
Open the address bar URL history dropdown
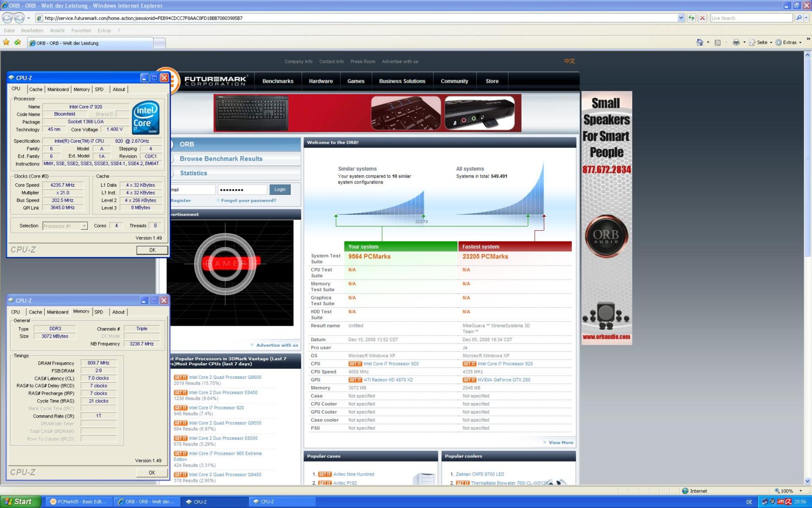tap(681, 18)
